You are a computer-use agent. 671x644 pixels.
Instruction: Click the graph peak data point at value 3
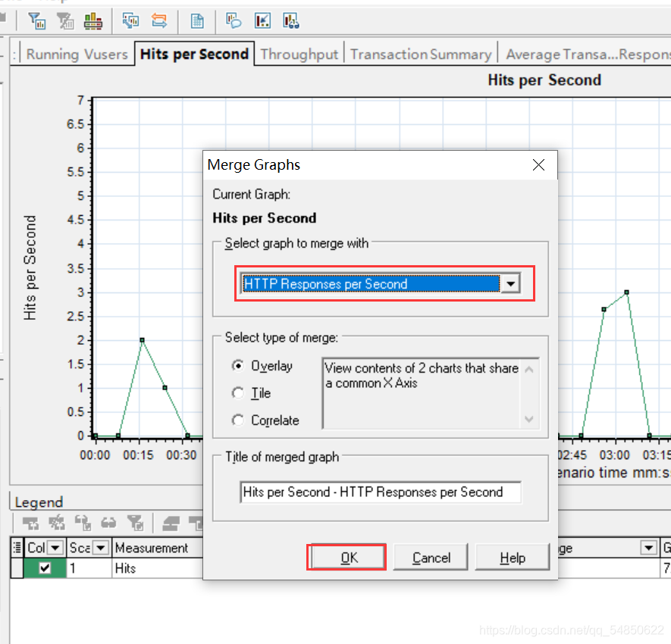tap(626, 292)
